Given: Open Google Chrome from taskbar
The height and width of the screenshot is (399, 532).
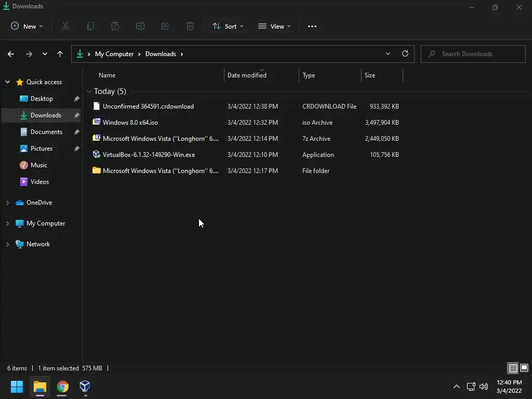Looking at the screenshot, I should click(x=62, y=387).
